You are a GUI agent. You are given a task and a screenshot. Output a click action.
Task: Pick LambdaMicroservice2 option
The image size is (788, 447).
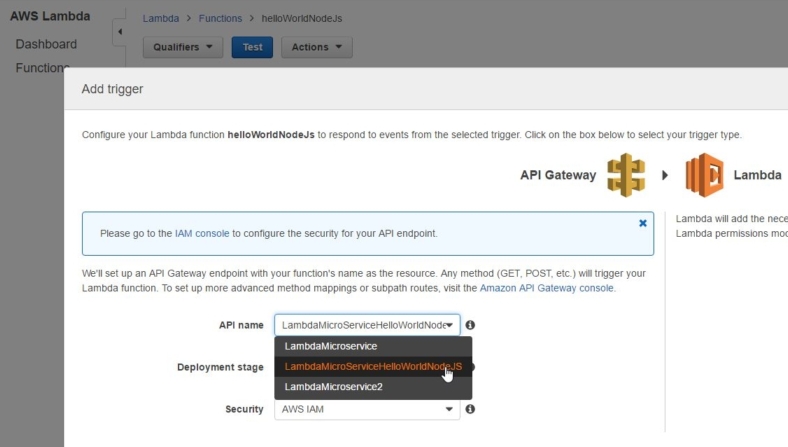pos(373,387)
